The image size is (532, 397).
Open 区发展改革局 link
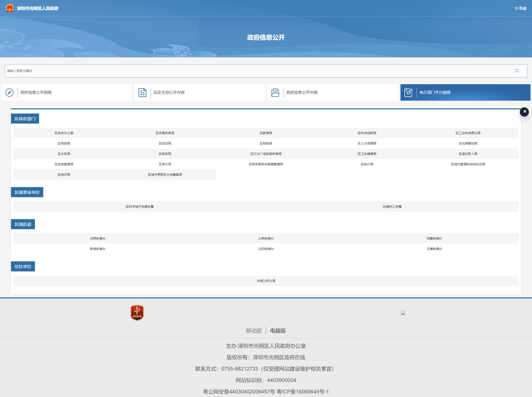165,133
